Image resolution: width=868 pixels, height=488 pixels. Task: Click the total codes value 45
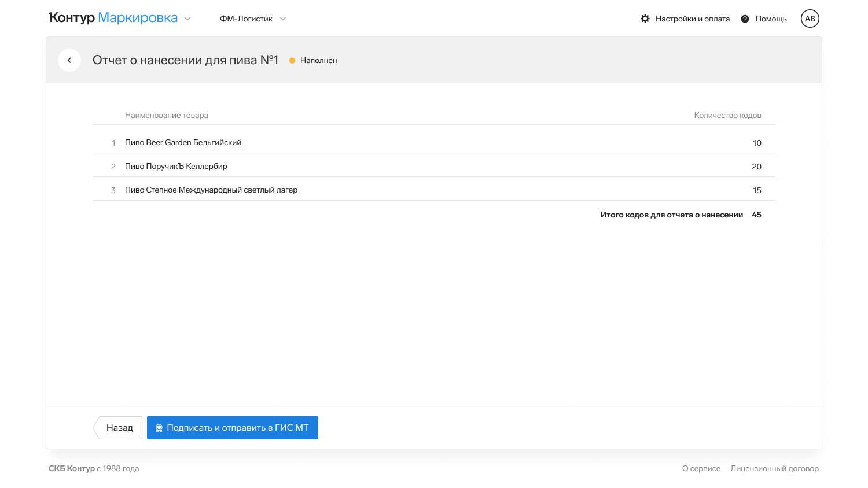click(x=756, y=215)
